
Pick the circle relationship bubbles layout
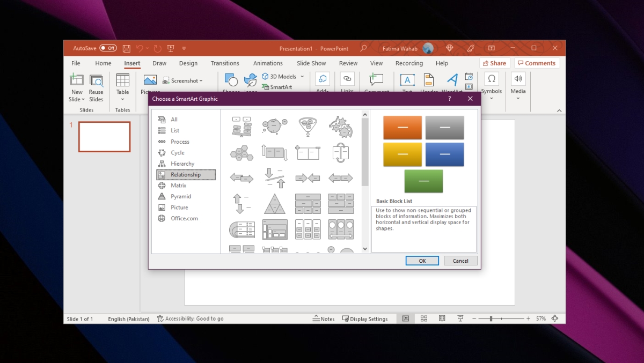click(x=274, y=126)
